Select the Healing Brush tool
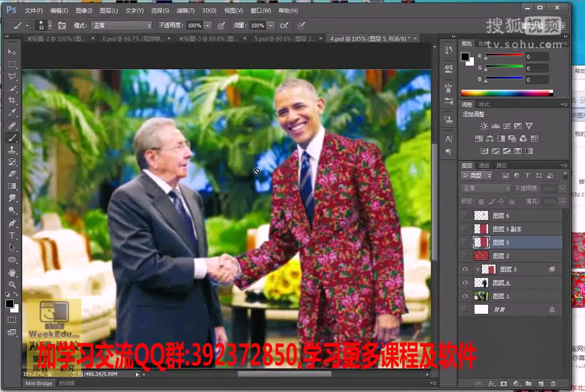 tap(12, 125)
